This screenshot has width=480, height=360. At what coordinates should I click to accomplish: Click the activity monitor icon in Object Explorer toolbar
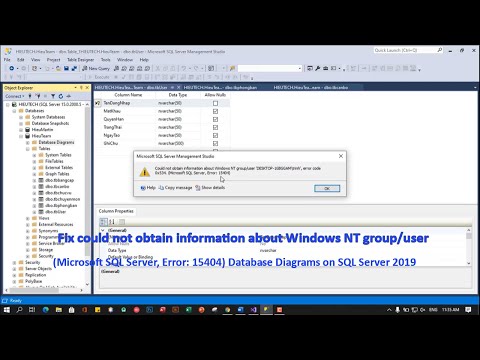[x=69, y=96]
